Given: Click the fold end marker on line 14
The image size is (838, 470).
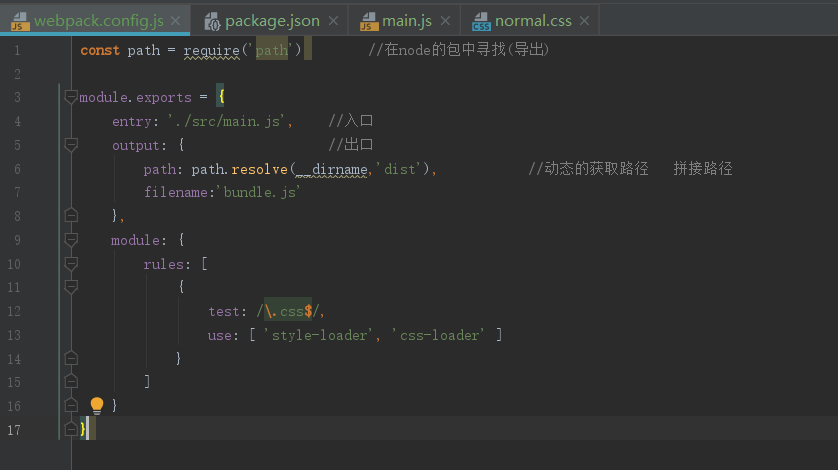Looking at the screenshot, I should pyautogui.click(x=71, y=358).
